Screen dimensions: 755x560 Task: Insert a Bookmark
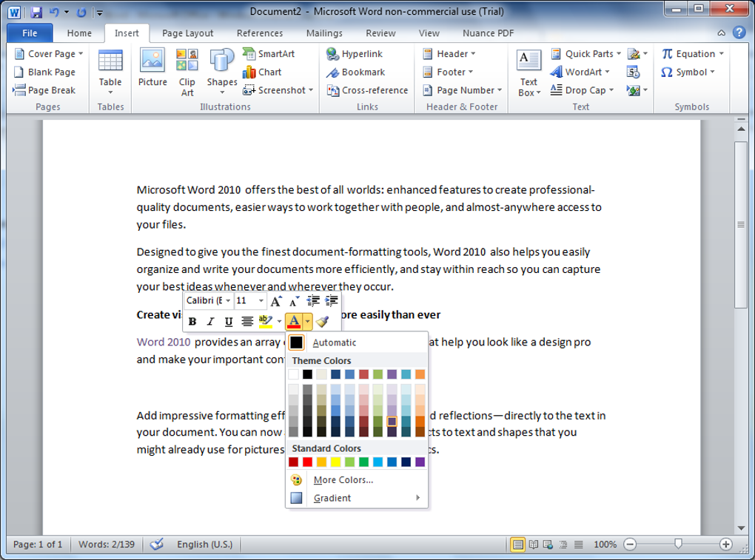pyautogui.click(x=355, y=72)
